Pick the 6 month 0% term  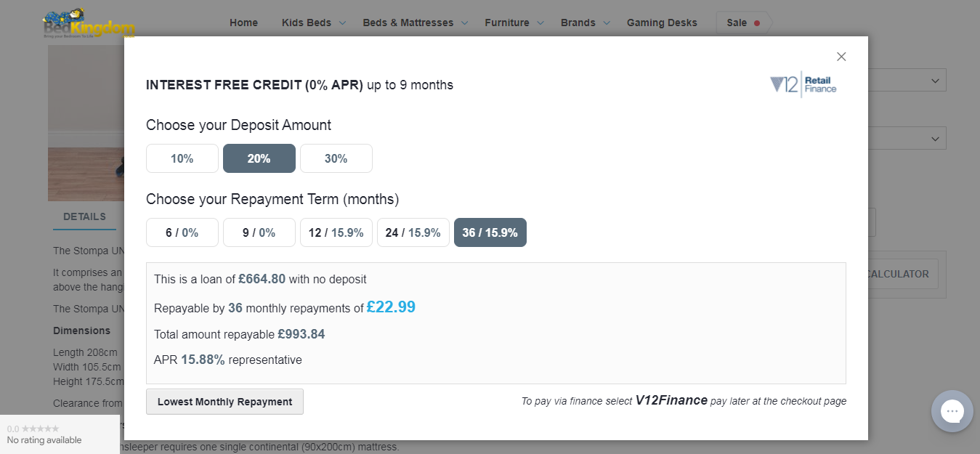coord(182,232)
